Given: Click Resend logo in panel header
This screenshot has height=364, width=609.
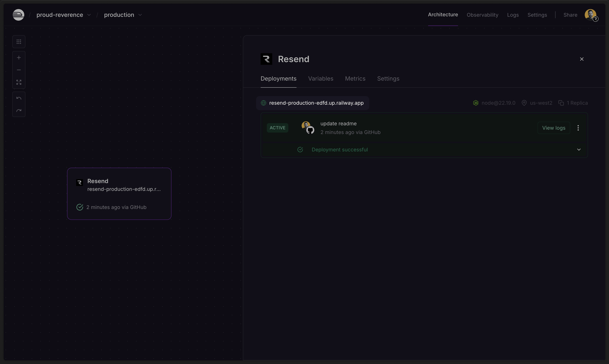Looking at the screenshot, I should (266, 59).
